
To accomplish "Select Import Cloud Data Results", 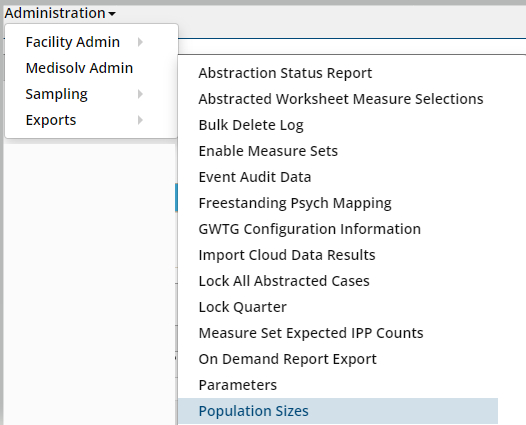I will (x=287, y=255).
